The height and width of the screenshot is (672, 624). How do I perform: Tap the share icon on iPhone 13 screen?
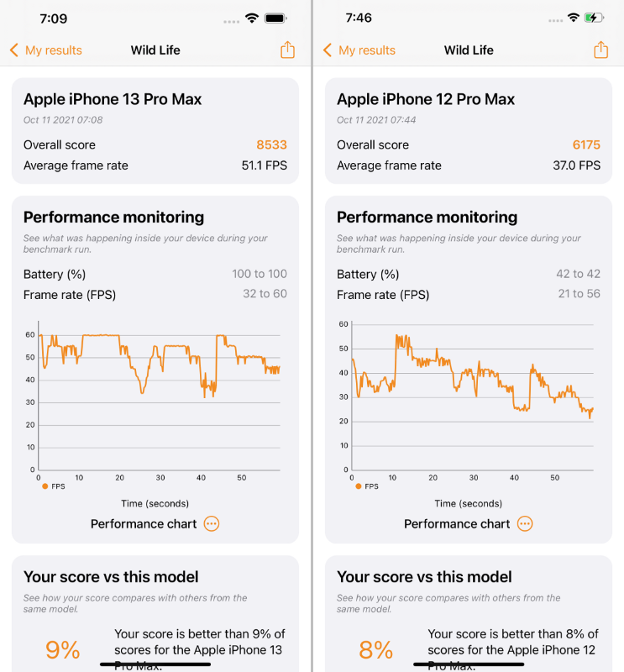click(x=287, y=50)
